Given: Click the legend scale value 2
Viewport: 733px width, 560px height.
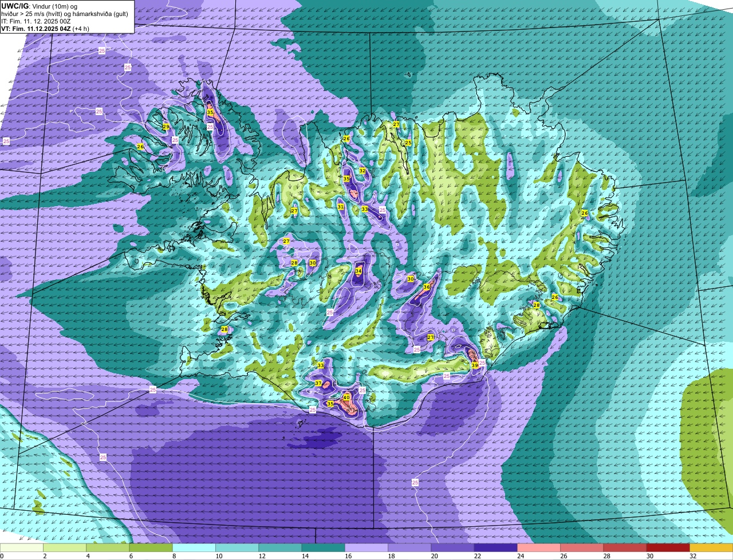Looking at the screenshot, I should point(44,556).
